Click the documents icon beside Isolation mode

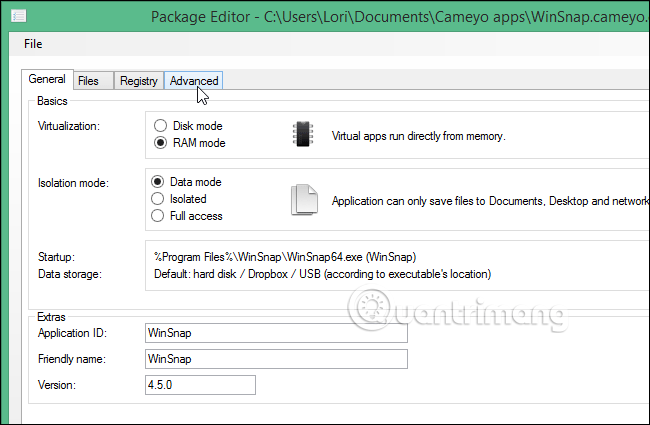point(303,199)
